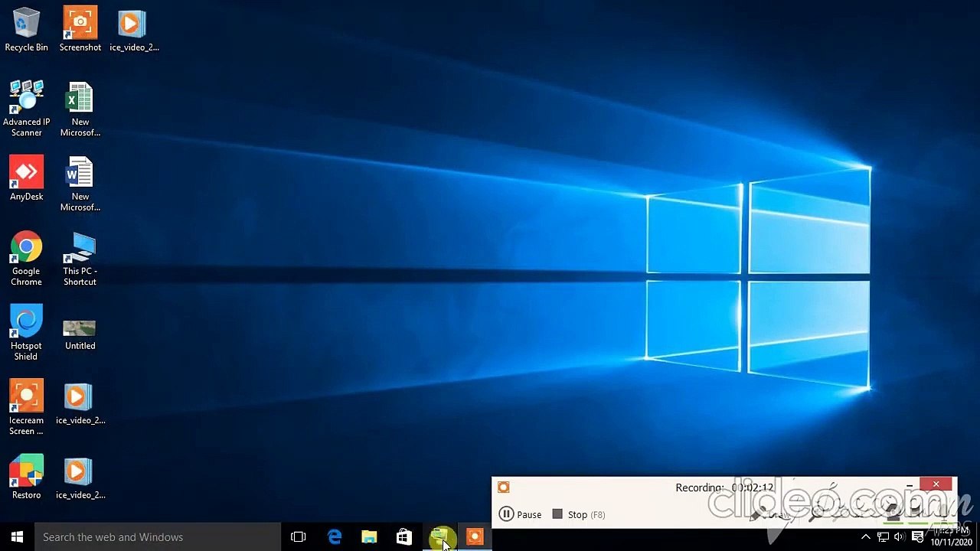Click the green app icon in taskbar
The image size is (980, 551).
439,536
